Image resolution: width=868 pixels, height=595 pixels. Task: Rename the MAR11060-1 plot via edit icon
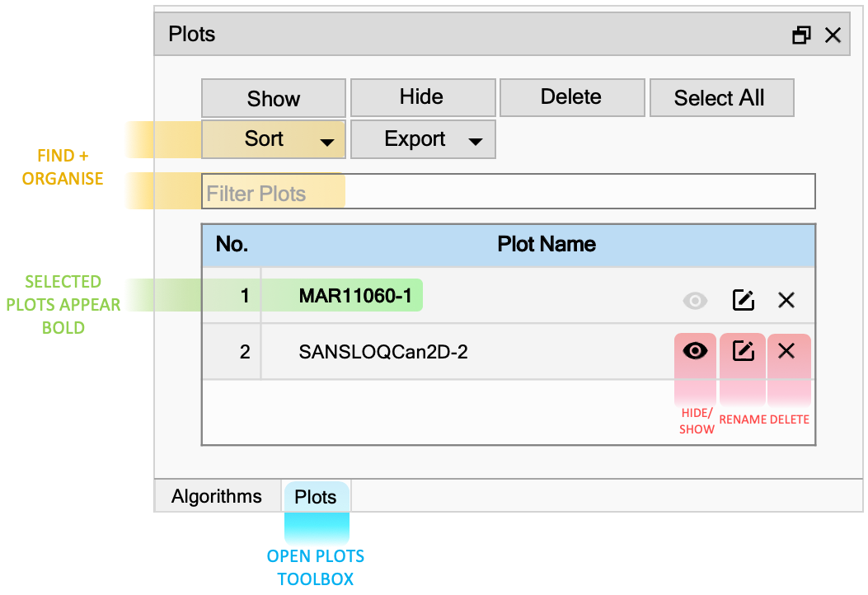pyautogui.click(x=743, y=300)
